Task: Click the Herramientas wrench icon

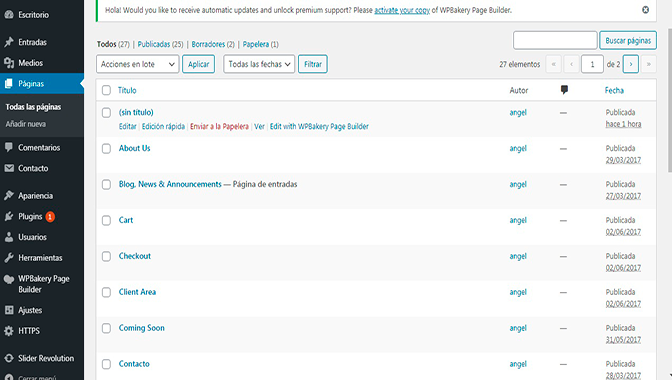Action: tap(9, 257)
